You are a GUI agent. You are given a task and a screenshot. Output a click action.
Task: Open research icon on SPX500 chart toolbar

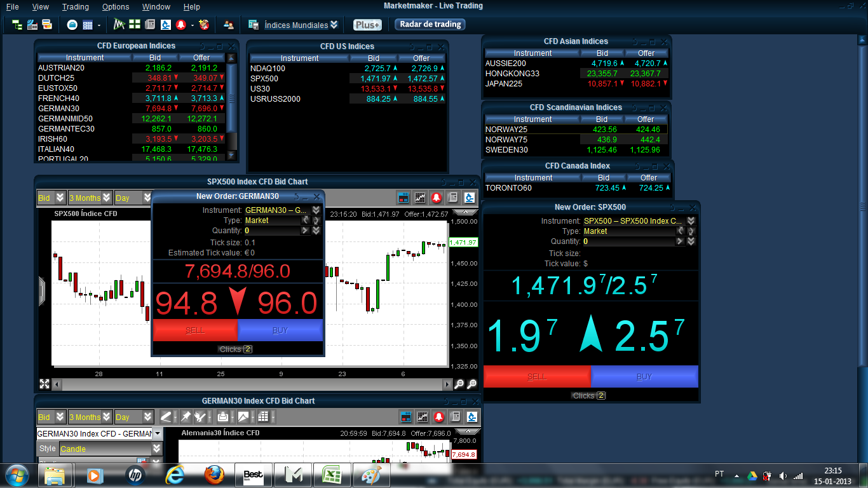click(470, 198)
